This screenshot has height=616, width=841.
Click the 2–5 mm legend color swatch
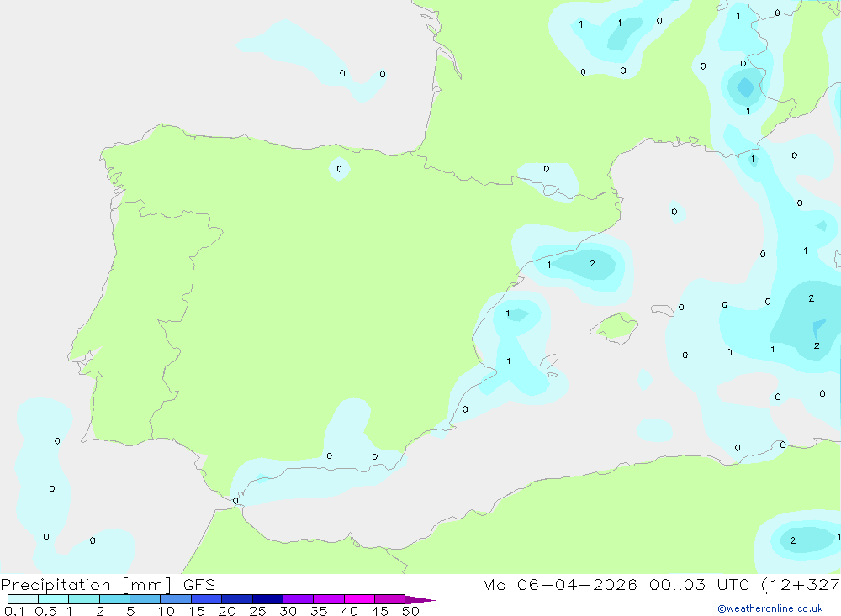click(114, 599)
